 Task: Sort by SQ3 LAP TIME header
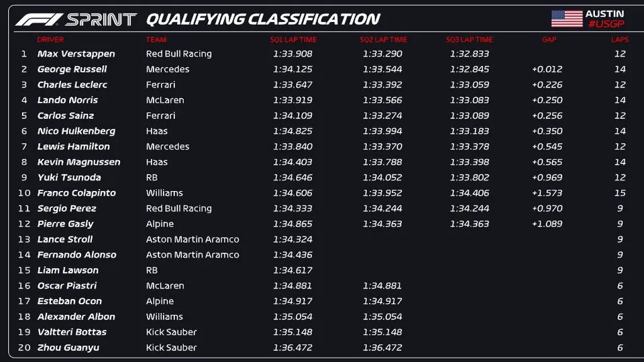pos(470,40)
